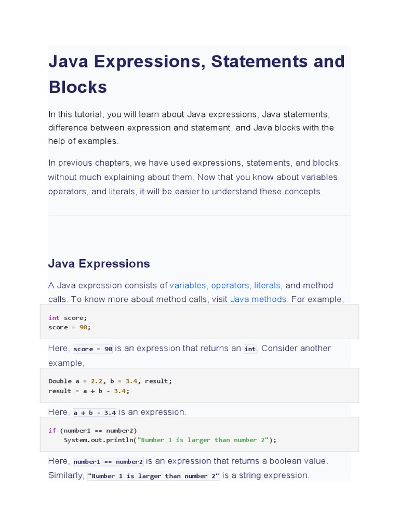Click the green string literal inside println
Viewport: 399px width, 532px height.
[203, 440]
